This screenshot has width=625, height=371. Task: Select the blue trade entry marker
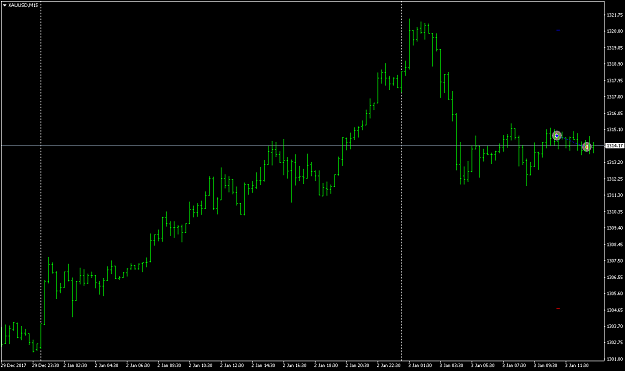(x=557, y=136)
